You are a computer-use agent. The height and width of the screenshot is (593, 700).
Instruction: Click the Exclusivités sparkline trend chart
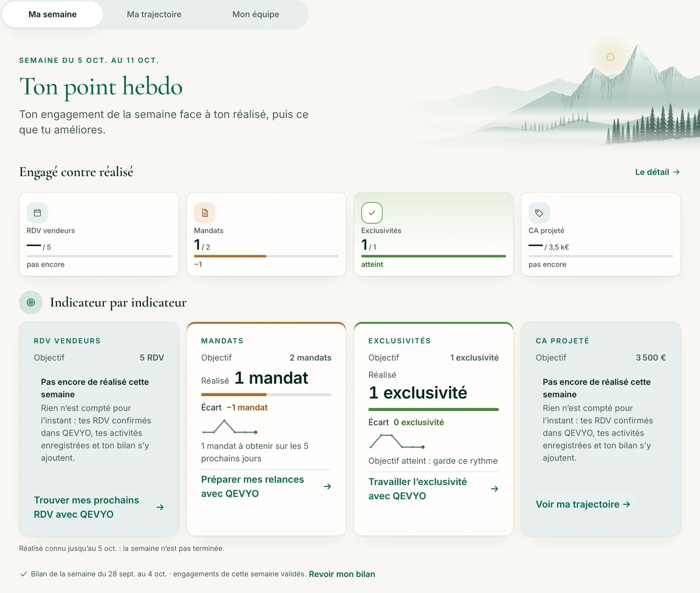[x=397, y=441]
